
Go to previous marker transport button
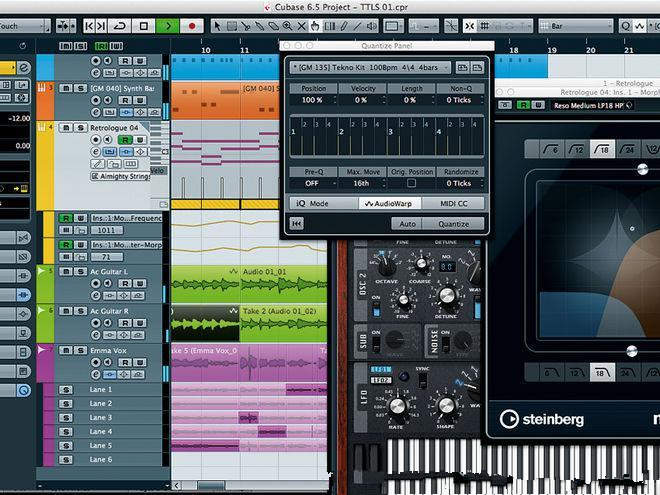89,26
